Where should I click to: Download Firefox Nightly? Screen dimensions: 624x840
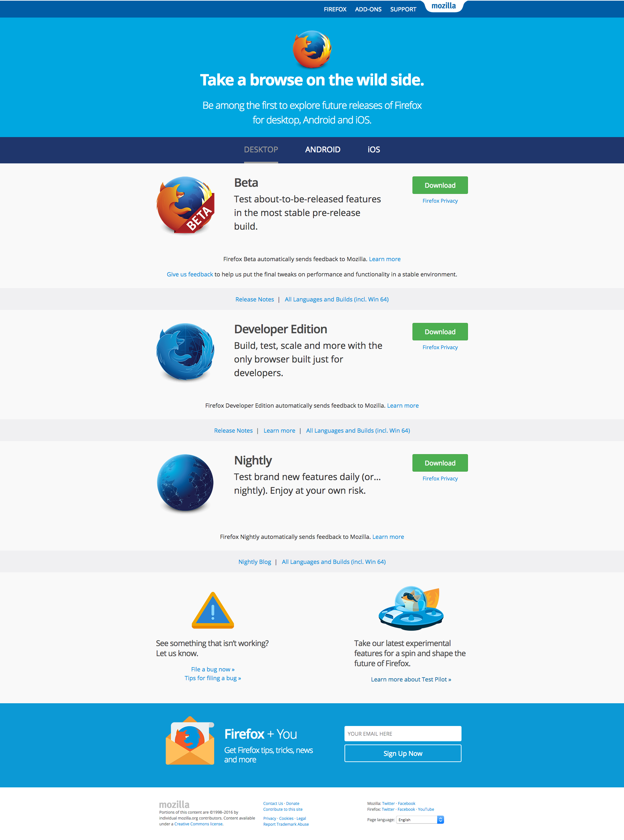pos(440,463)
